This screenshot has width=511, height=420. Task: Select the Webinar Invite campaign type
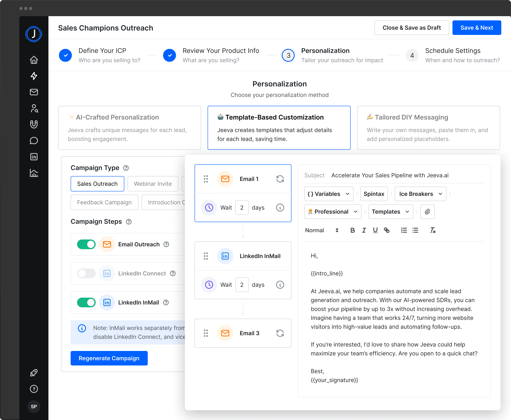coord(153,184)
